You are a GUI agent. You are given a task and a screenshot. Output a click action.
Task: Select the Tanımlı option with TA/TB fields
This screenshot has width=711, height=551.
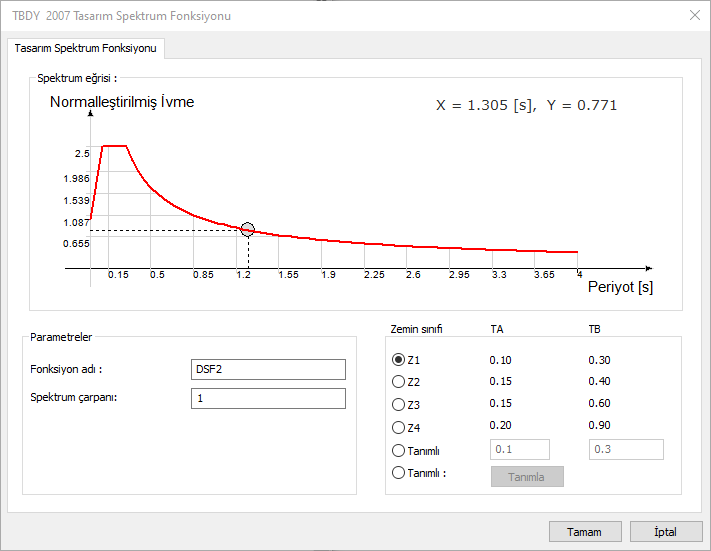[398, 450]
